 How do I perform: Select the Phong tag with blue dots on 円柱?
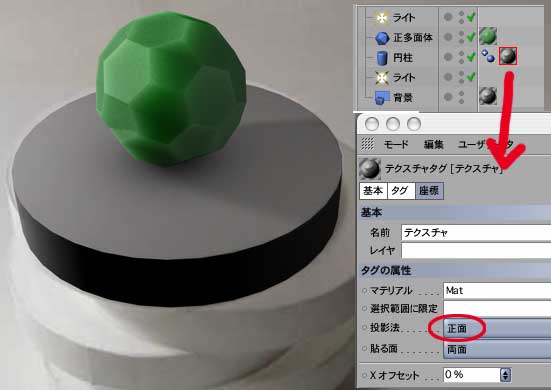pos(488,56)
